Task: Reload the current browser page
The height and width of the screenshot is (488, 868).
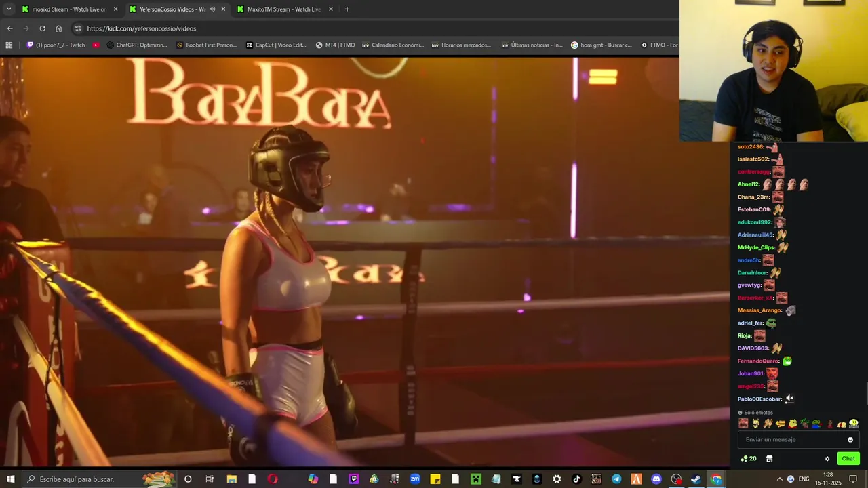Action: 42,28
